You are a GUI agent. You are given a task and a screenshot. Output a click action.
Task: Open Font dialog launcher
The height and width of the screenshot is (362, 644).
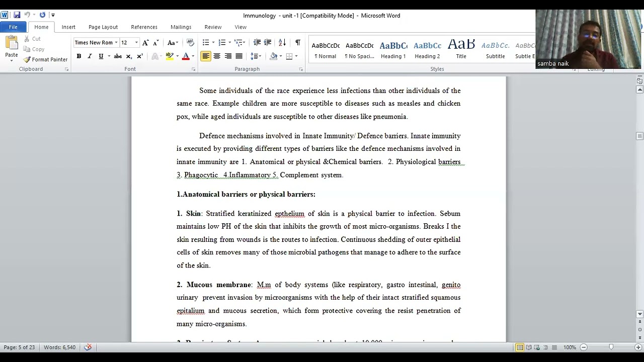pos(193,69)
